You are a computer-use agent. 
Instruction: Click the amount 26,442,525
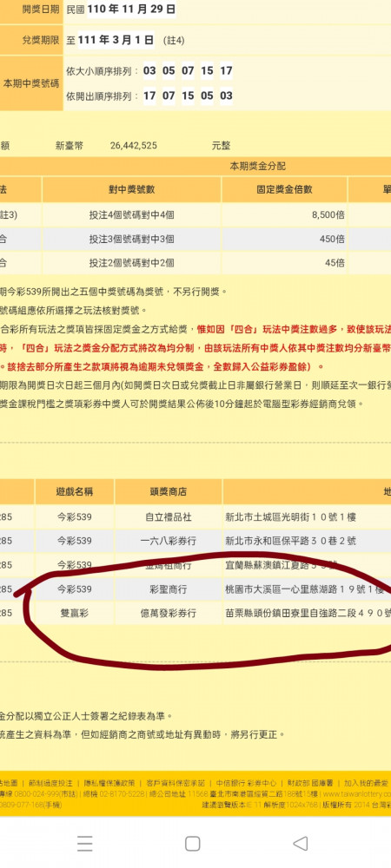coord(134,146)
